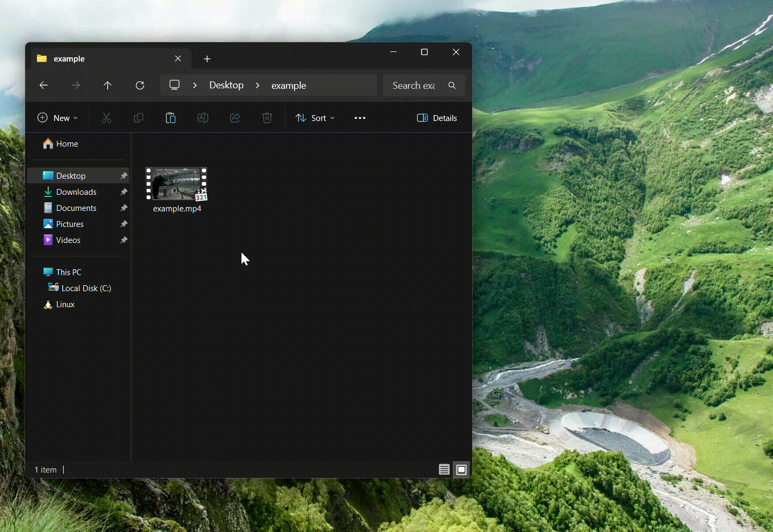Open the See more ellipsis menu
This screenshot has height=532, width=773.
pos(360,118)
